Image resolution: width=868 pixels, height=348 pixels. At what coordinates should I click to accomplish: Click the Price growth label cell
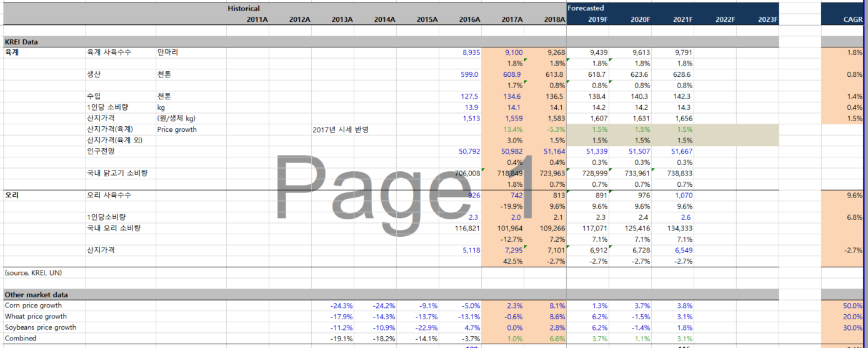tap(177, 130)
